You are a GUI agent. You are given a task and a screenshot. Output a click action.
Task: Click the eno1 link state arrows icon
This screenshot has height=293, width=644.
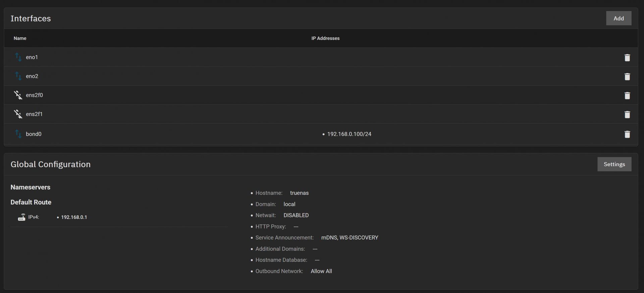(18, 57)
